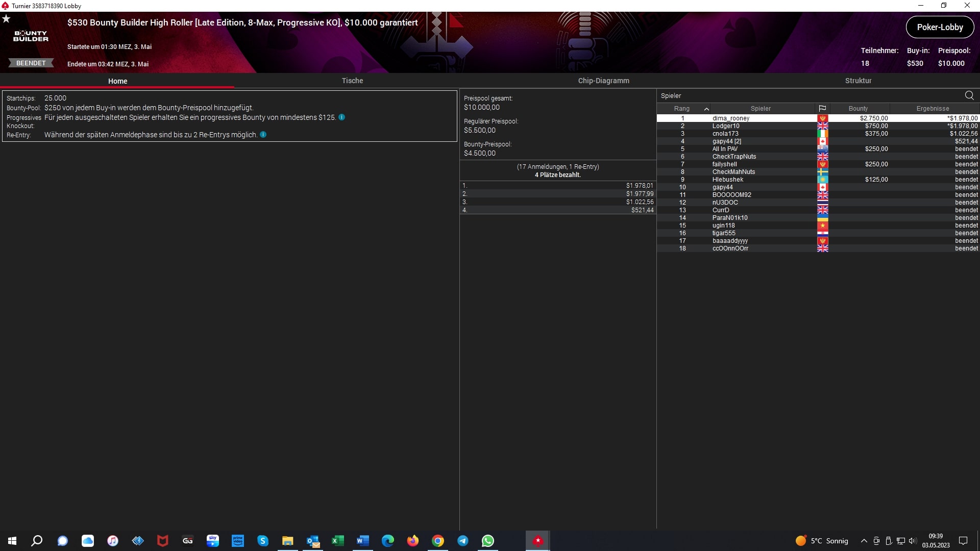Sort list by Ergebnisse column header
This screenshot has width=980, height=551.
[x=933, y=109]
